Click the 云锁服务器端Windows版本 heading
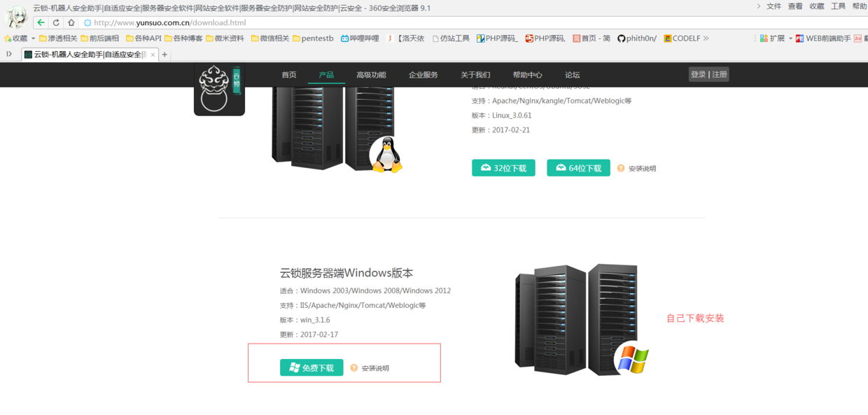 click(x=346, y=273)
